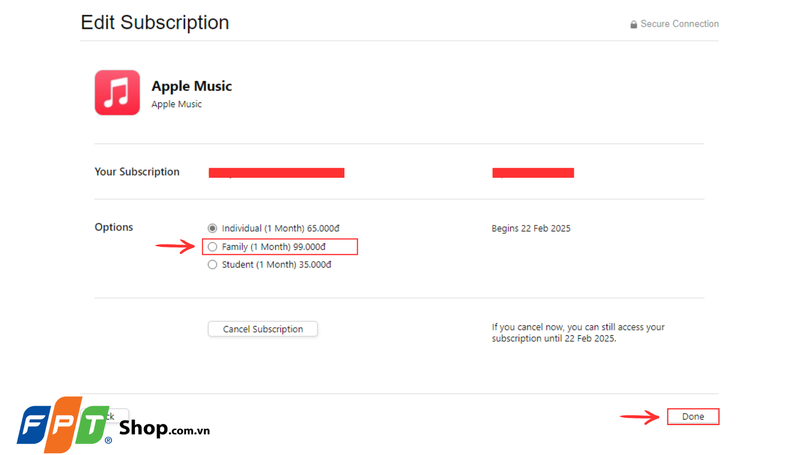Click the Your Subscription label
The width and height of the screenshot is (800, 455).
tap(137, 172)
